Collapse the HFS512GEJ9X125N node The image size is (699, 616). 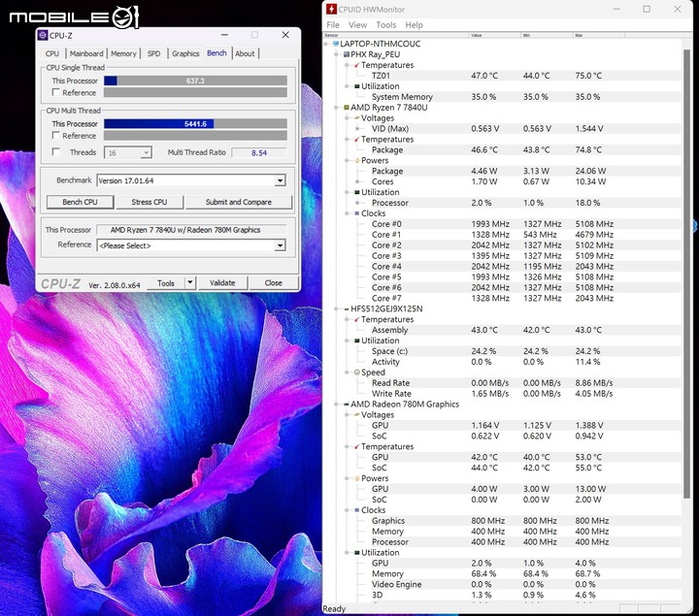pos(337,308)
